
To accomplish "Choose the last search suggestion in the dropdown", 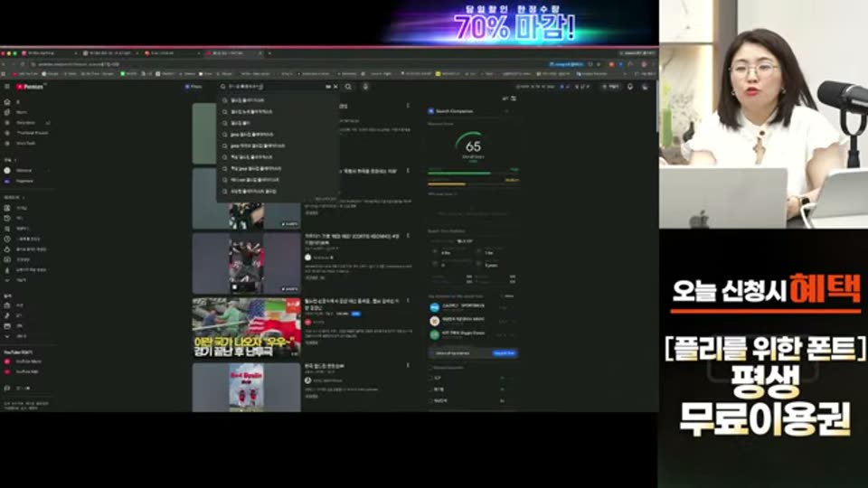I will (x=277, y=192).
